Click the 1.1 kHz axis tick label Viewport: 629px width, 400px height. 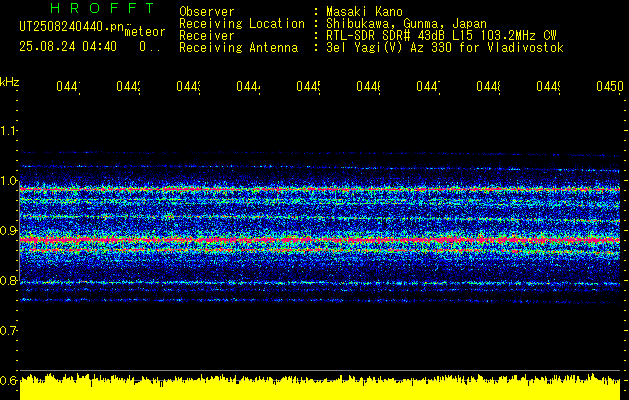click(8, 130)
